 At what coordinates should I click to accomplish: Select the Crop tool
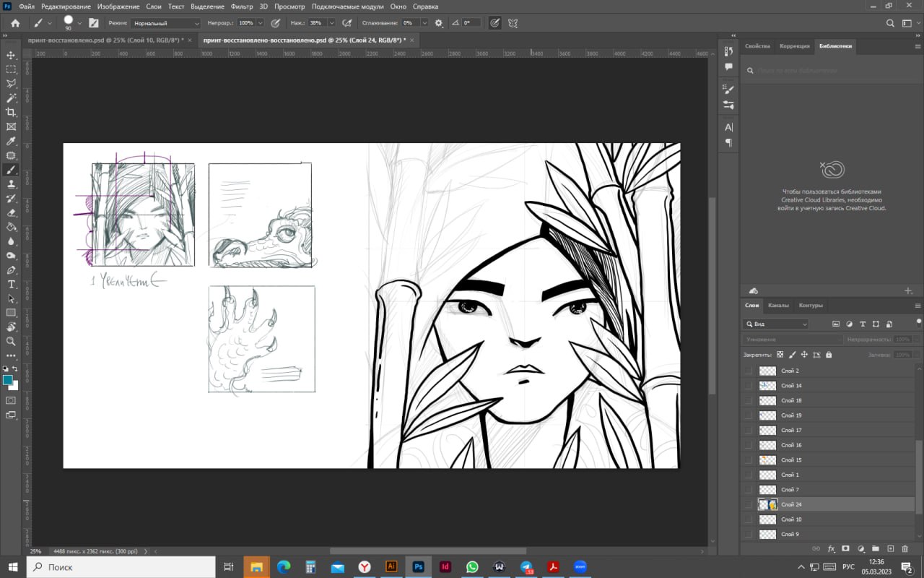pos(11,112)
